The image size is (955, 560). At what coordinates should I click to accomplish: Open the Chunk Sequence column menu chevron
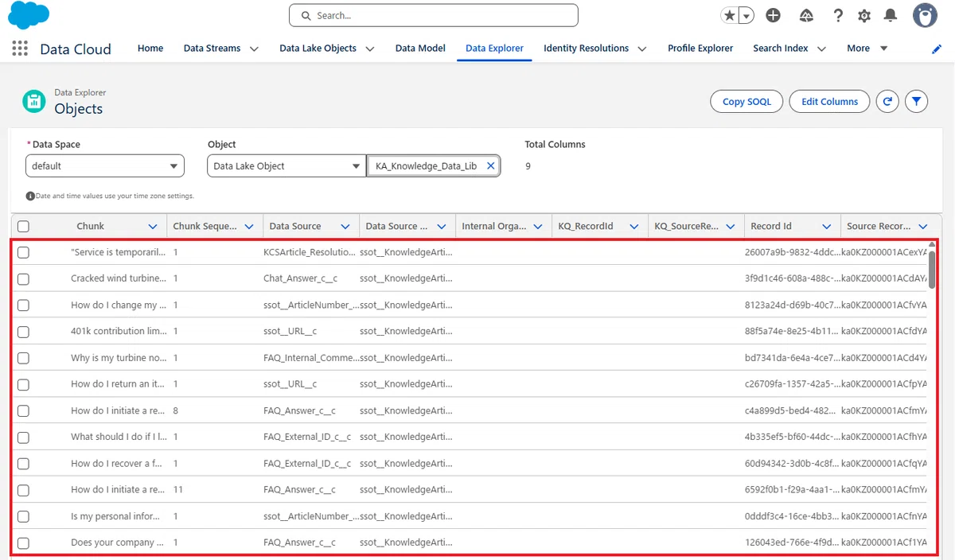[249, 227]
